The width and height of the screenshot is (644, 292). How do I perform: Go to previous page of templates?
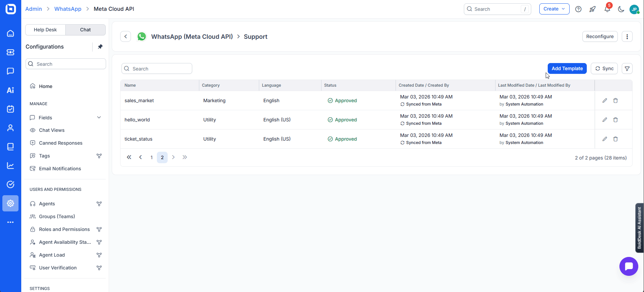pos(140,157)
